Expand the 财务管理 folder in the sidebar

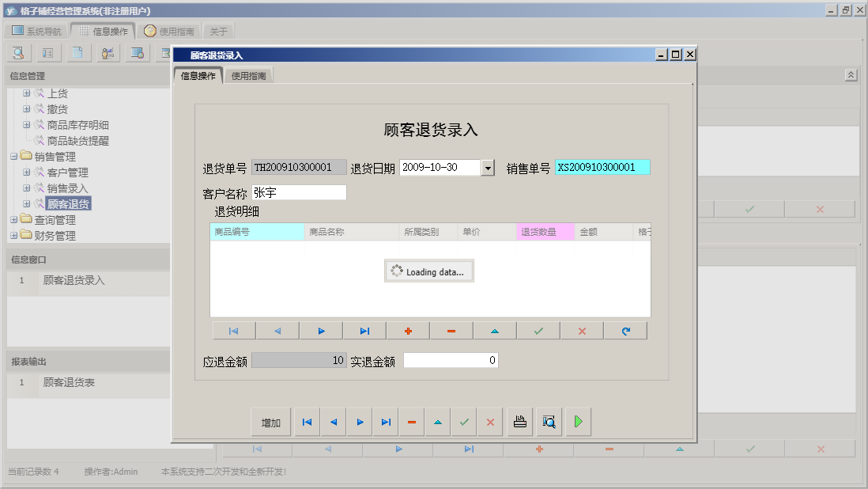pyautogui.click(x=15, y=235)
